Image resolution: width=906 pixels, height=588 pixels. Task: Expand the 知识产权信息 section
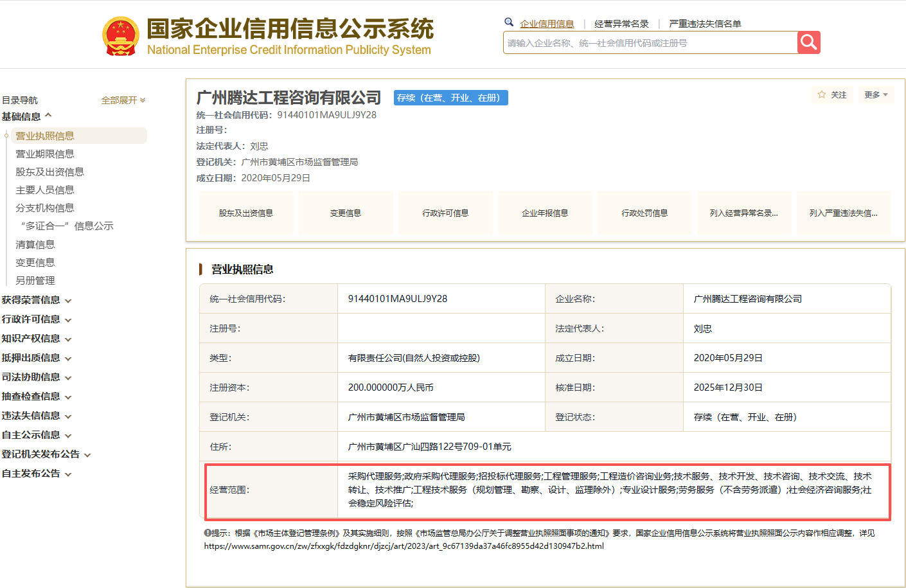(37, 339)
